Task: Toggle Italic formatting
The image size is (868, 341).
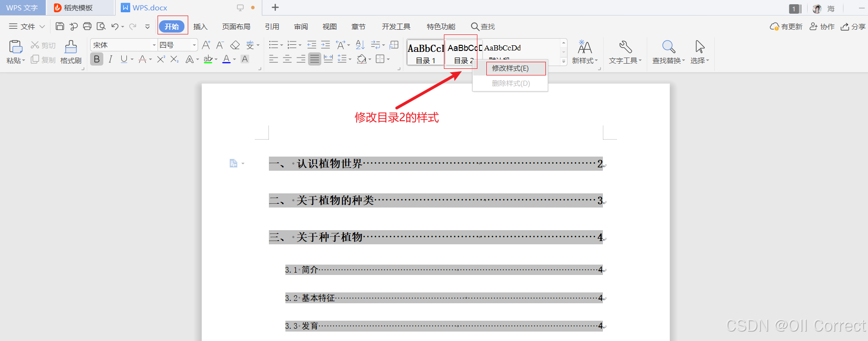Action: click(110, 59)
